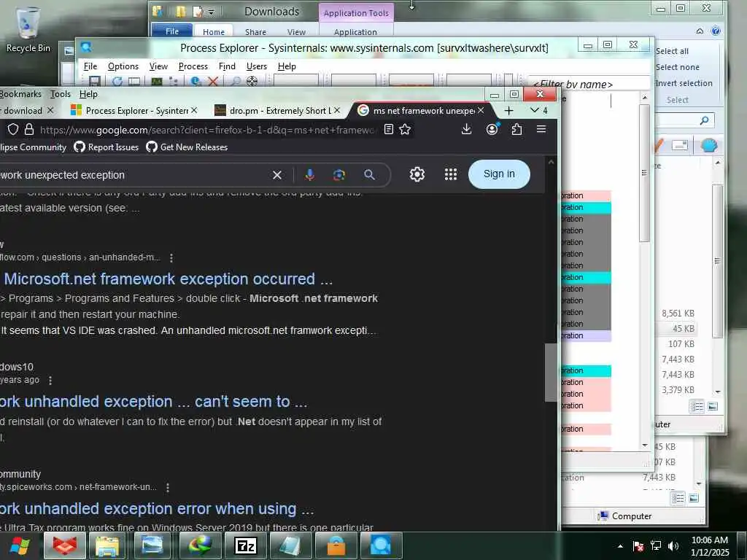Click Process Explorer list scroll-up arrow
Screen dimensions: 747x560
pos(645,97)
